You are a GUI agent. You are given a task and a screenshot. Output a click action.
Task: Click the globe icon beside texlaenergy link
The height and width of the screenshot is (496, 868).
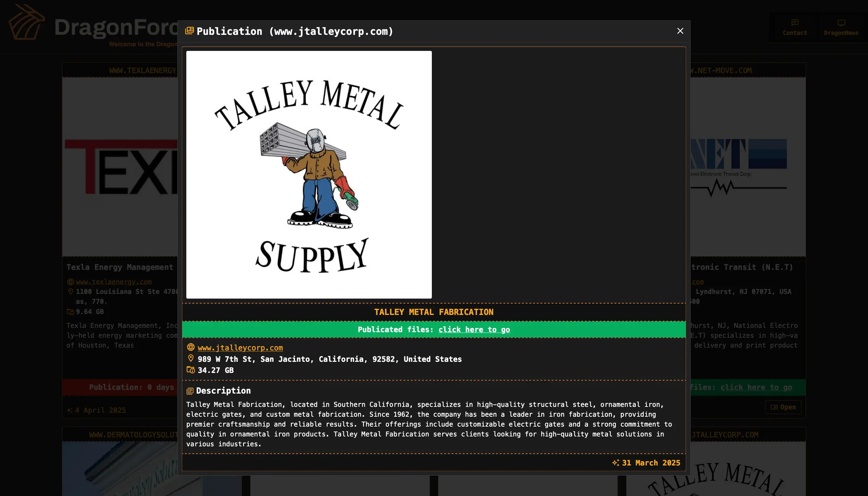pyautogui.click(x=70, y=282)
